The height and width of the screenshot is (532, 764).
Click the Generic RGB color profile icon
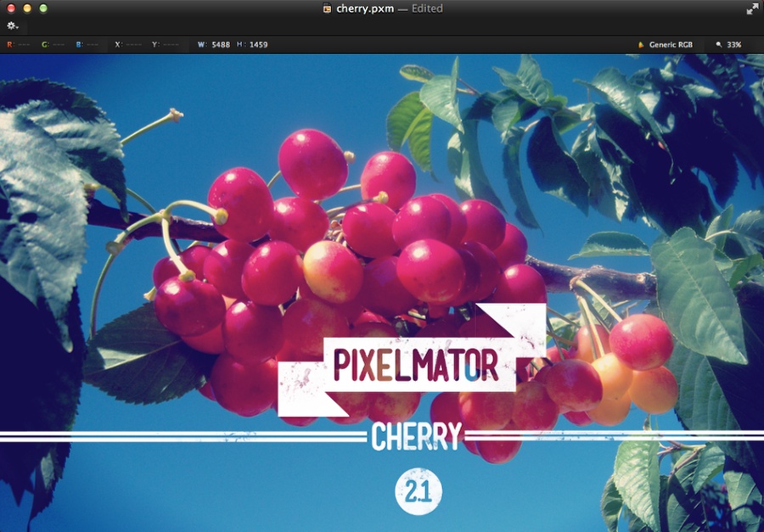[x=641, y=45]
